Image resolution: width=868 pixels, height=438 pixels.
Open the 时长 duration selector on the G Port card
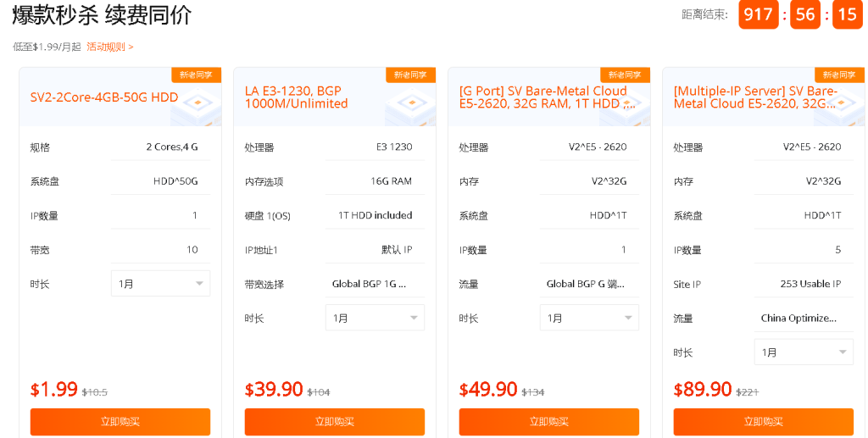click(x=589, y=318)
